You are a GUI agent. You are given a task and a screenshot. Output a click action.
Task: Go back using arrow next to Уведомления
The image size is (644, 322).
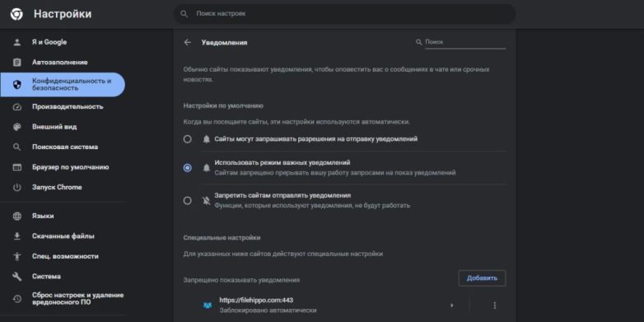click(188, 42)
